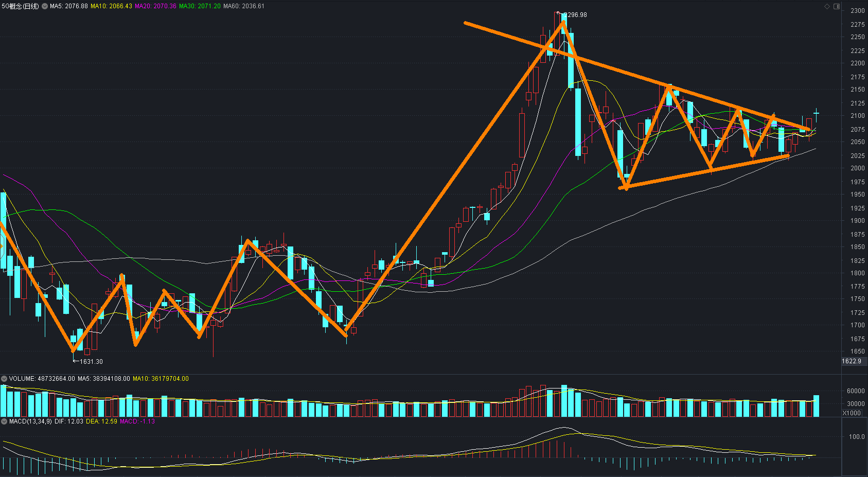Viewport: 868px width, 477px height.
Task: Click the 1650 price axis label
Action: [858, 351]
